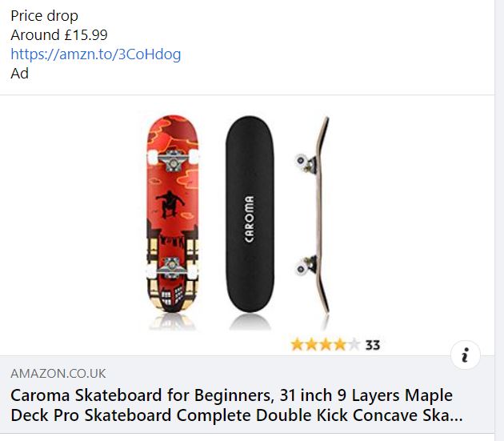Click the lower wheel on side-view board
The width and height of the screenshot is (504, 441).
point(302,268)
